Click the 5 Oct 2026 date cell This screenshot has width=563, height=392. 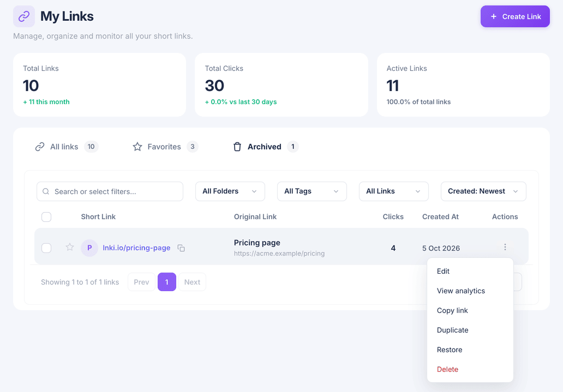441,249
